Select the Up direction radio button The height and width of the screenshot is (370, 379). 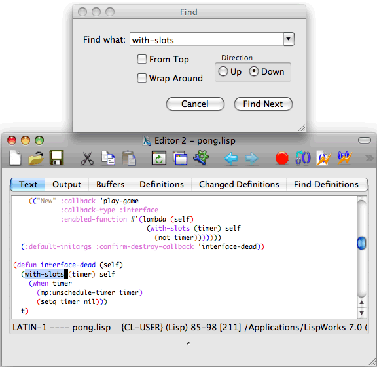tap(223, 71)
